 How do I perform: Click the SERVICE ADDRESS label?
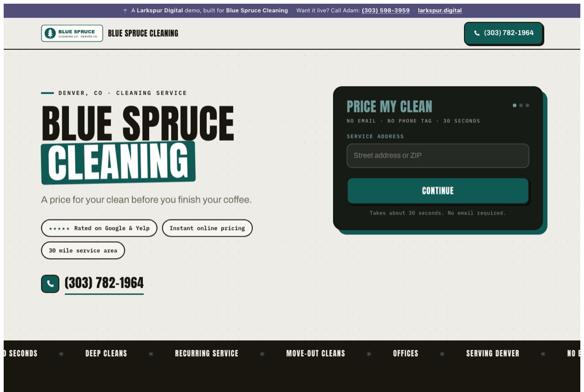(375, 137)
